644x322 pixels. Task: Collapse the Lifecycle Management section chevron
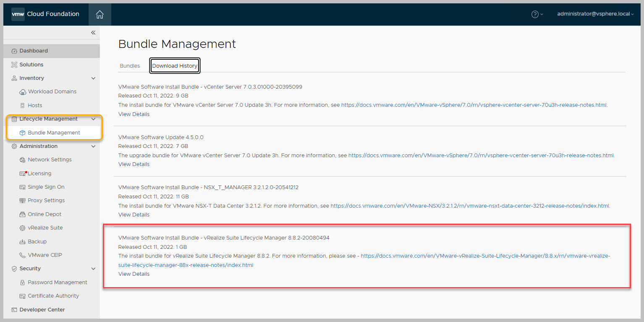(x=93, y=119)
